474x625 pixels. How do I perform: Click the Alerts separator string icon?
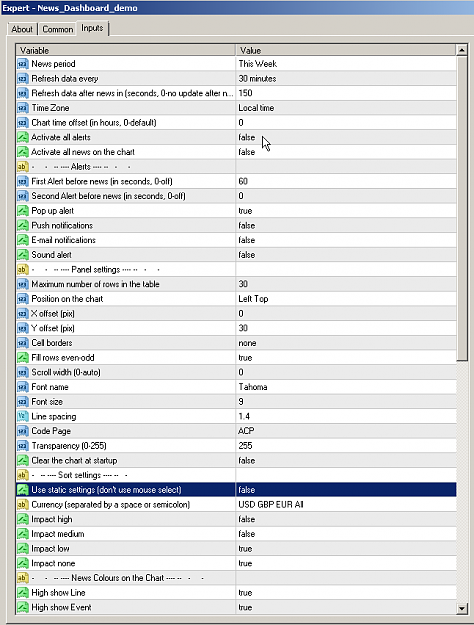coord(23,167)
